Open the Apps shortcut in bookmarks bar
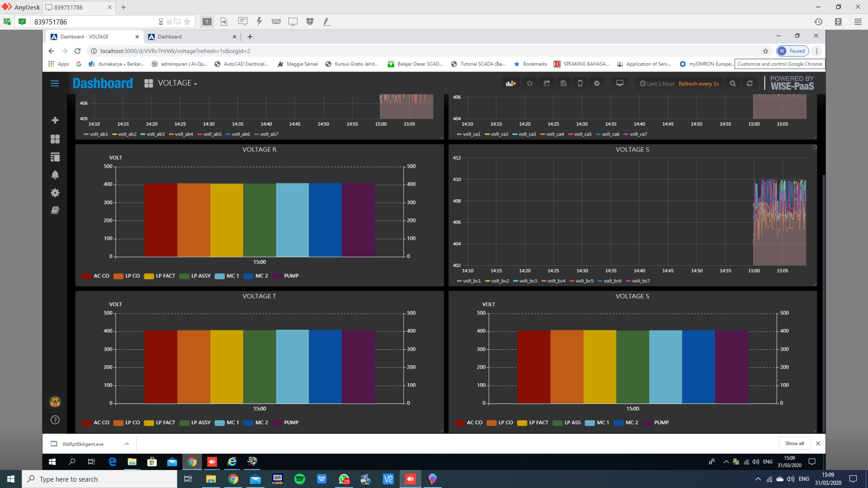 point(59,64)
